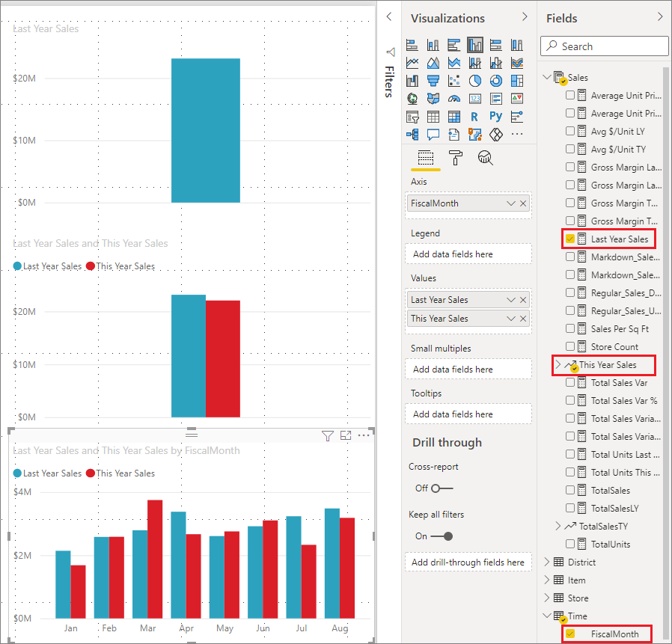Image resolution: width=672 pixels, height=644 pixels.
Task: Remove This Year Sales from Values
Action: coord(523,319)
